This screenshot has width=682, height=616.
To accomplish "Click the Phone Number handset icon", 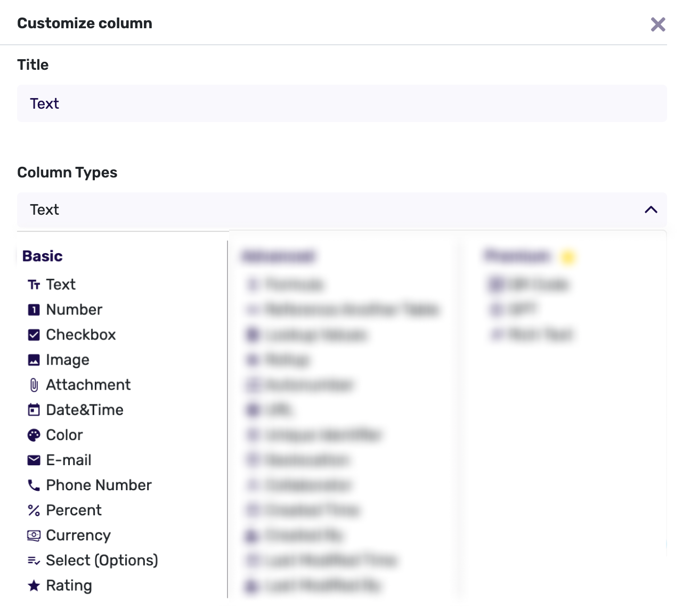I will pyautogui.click(x=34, y=485).
